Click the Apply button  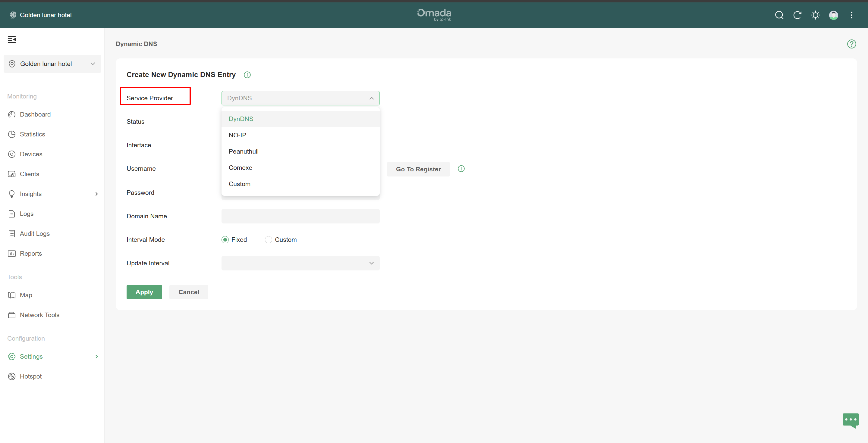pos(144,292)
